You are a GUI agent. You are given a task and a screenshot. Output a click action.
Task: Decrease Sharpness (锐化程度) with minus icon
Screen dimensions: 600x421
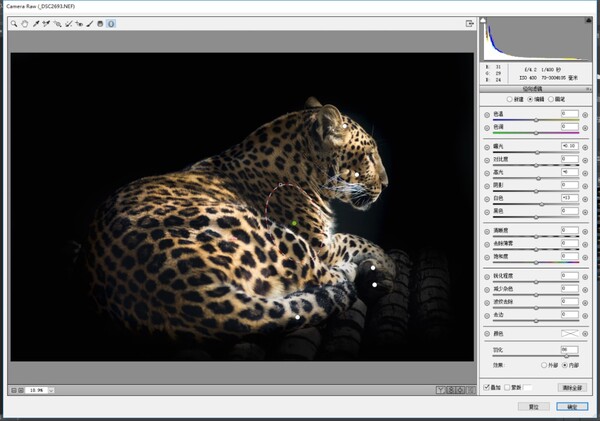[x=487, y=277]
